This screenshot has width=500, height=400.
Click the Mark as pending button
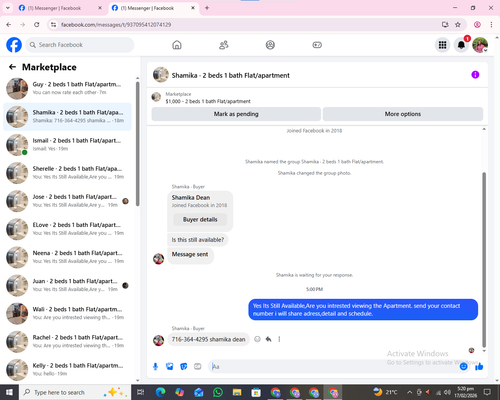pos(236,114)
